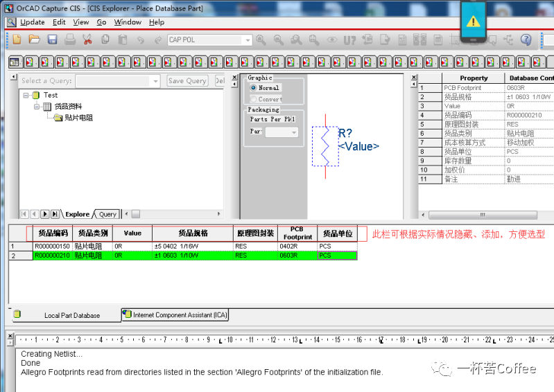Screen dimensions: 554x392
Task: Click the U? annotate references icon
Action: pyautogui.click(x=349, y=40)
